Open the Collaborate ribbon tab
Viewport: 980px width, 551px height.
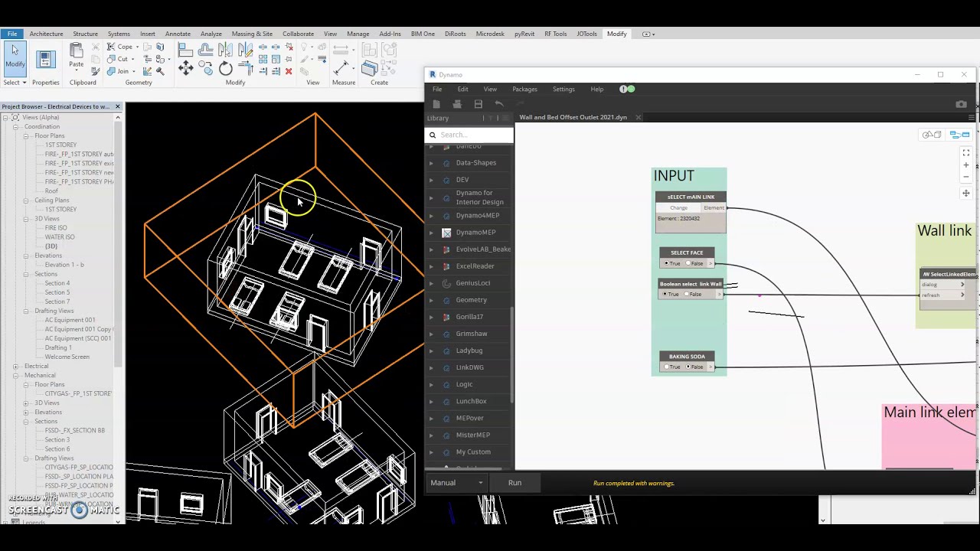298,34
